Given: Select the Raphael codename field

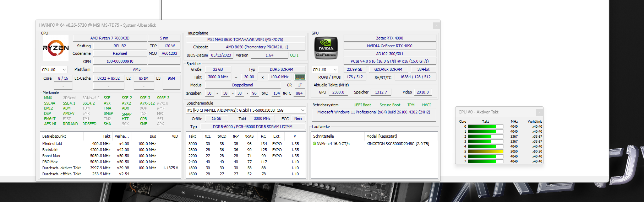Looking at the screenshot, I should (x=120, y=53).
